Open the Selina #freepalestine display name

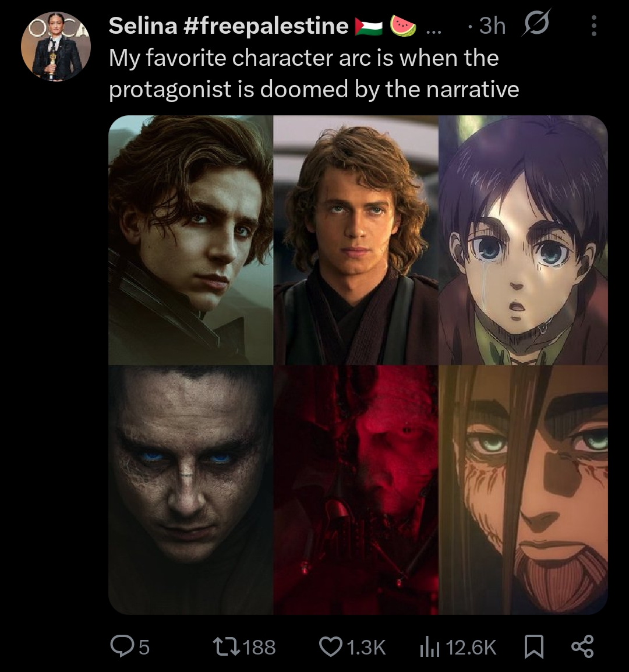(x=228, y=26)
